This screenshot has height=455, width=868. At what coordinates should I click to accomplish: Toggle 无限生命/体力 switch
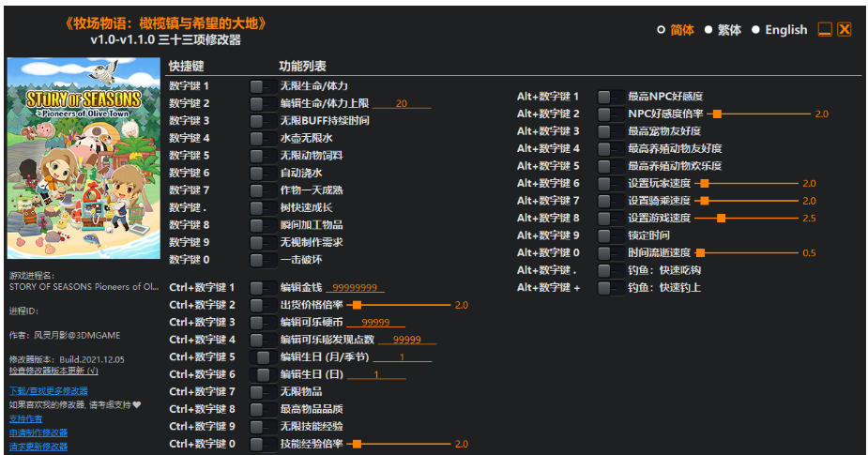pos(262,86)
